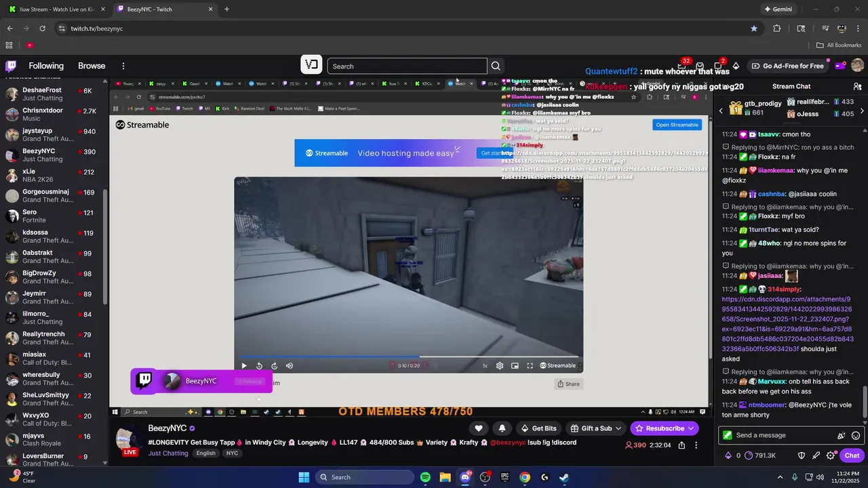Open Steam from the taskbar
Viewport: 868px width, 488px height.
point(564,477)
